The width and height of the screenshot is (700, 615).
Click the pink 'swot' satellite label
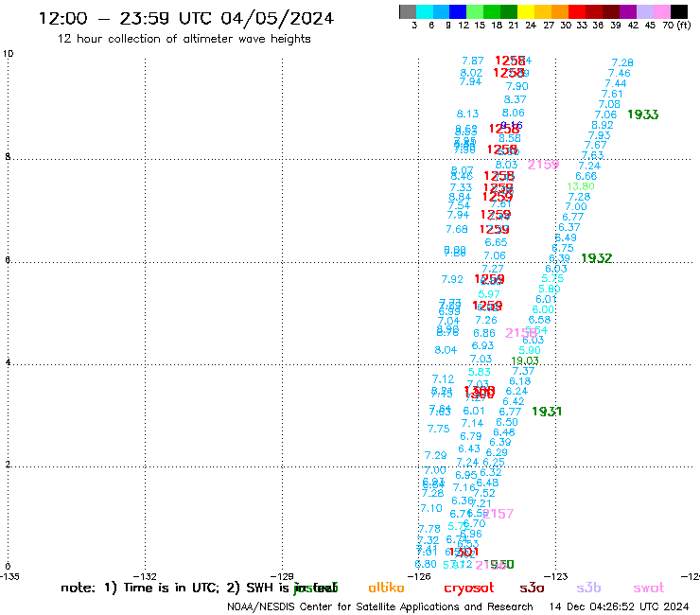[x=649, y=588]
